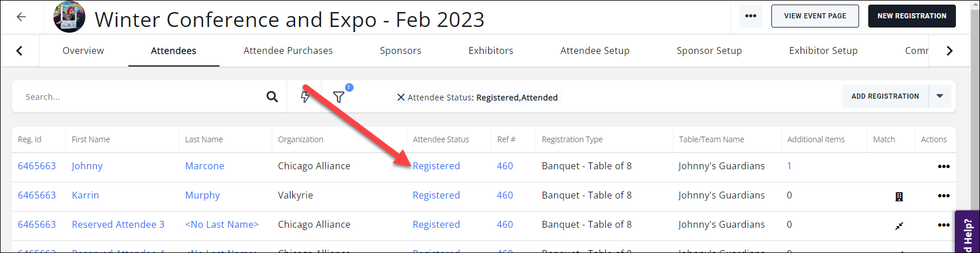Open the three-dot menu near View Event Page
This screenshot has height=253, width=980.
point(751,16)
